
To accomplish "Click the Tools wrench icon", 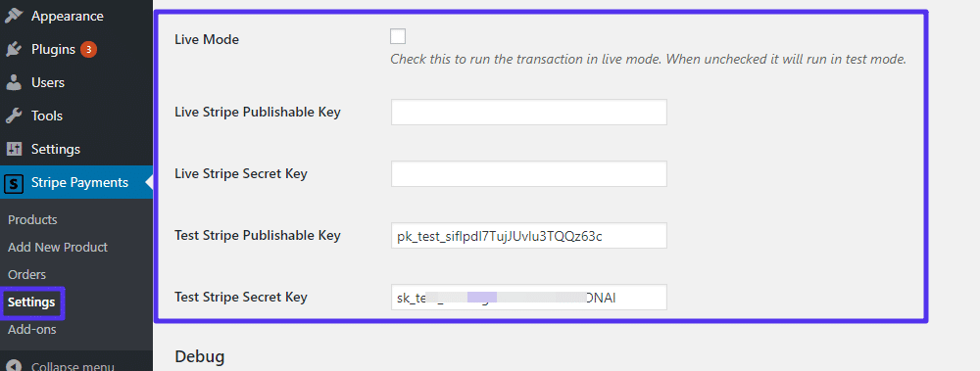I will tap(14, 116).
